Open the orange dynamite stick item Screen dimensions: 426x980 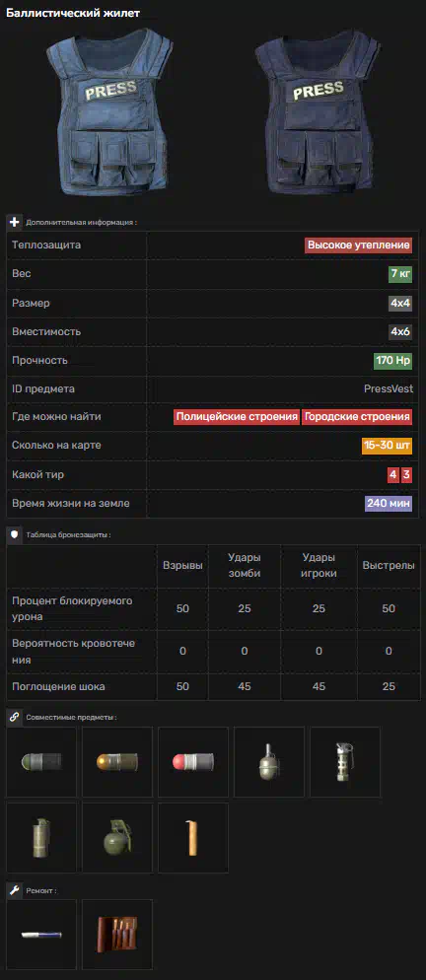click(x=193, y=837)
